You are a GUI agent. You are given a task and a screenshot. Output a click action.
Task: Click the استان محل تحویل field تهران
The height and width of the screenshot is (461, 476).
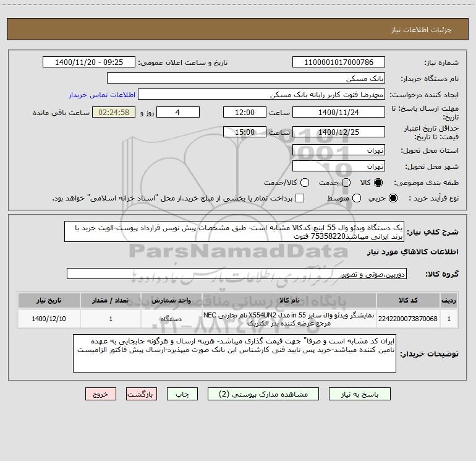pyautogui.click(x=339, y=150)
